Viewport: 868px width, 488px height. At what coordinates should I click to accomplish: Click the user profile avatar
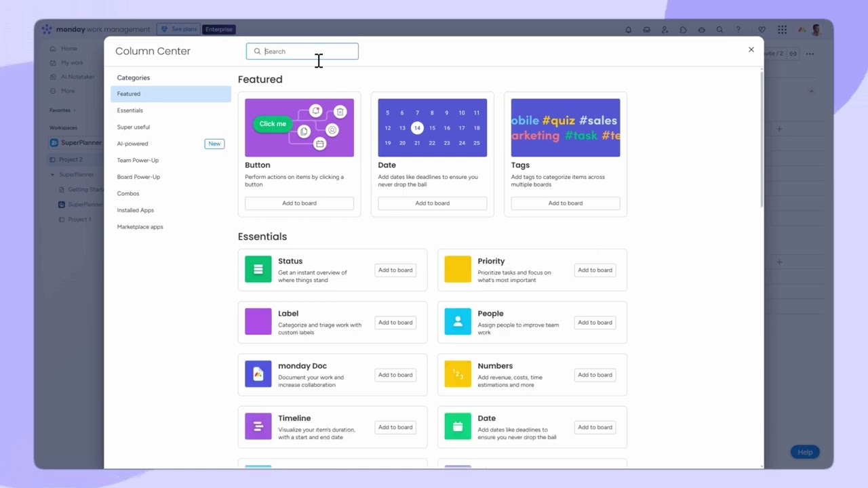pos(816,30)
